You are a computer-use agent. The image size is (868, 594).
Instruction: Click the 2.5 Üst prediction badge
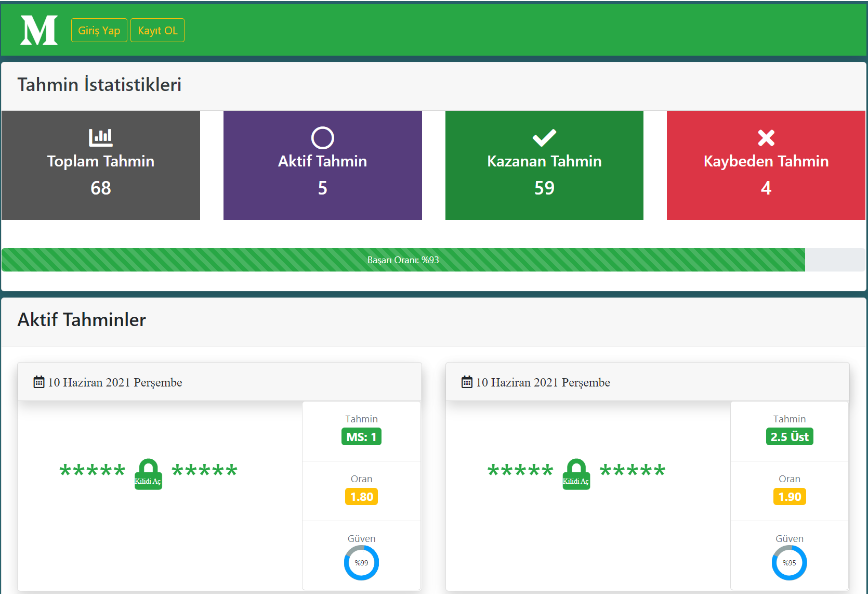tap(790, 436)
